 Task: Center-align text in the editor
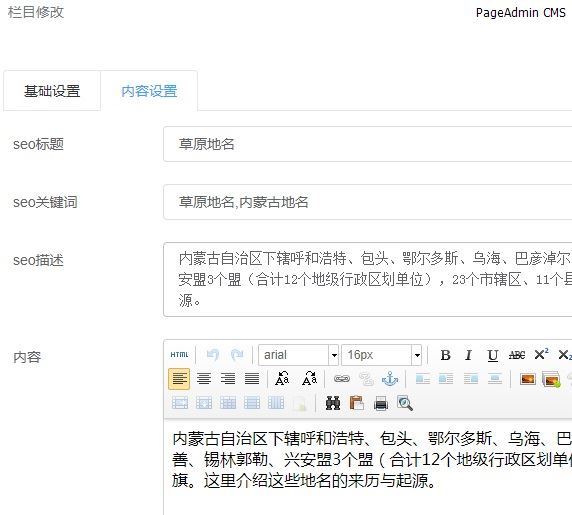click(x=204, y=379)
